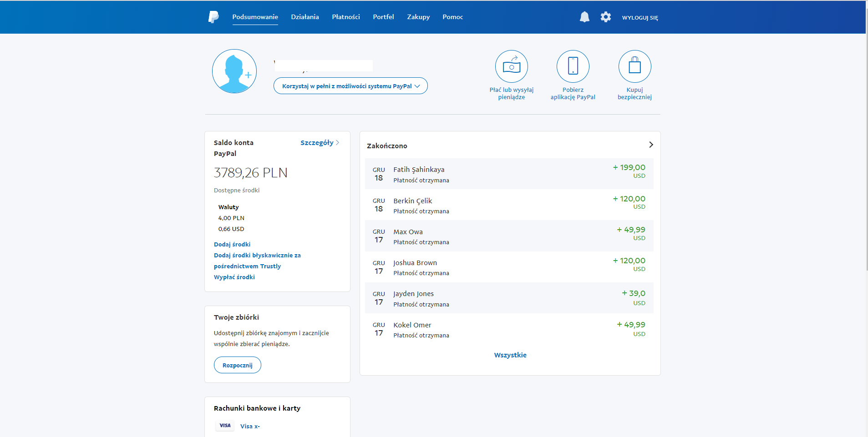Expand Korzystaj w pełni z możliwości systemu PayPal
Viewport: 868px width, 437px height.
pos(350,86)
